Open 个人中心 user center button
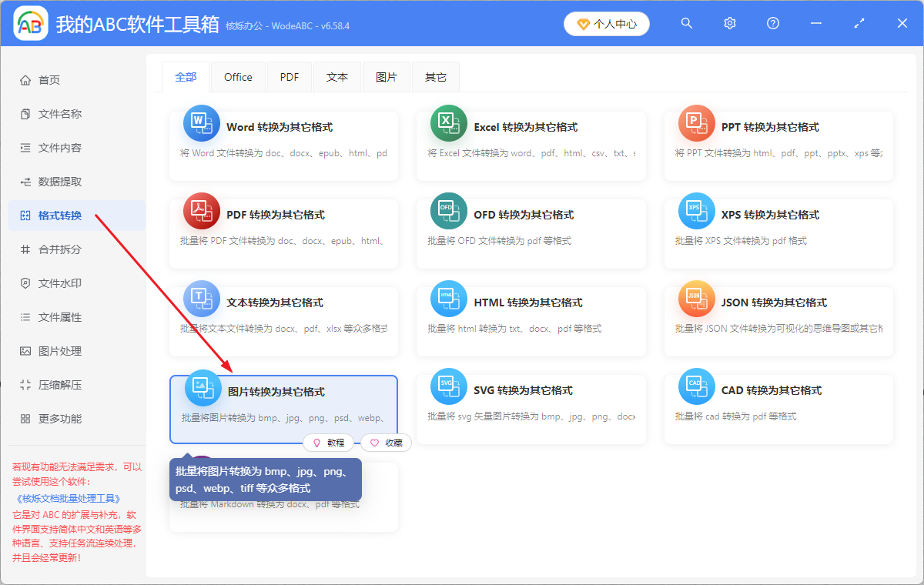Image resolution: width=924 pixels, height=585 pixels. click(607, 24)
